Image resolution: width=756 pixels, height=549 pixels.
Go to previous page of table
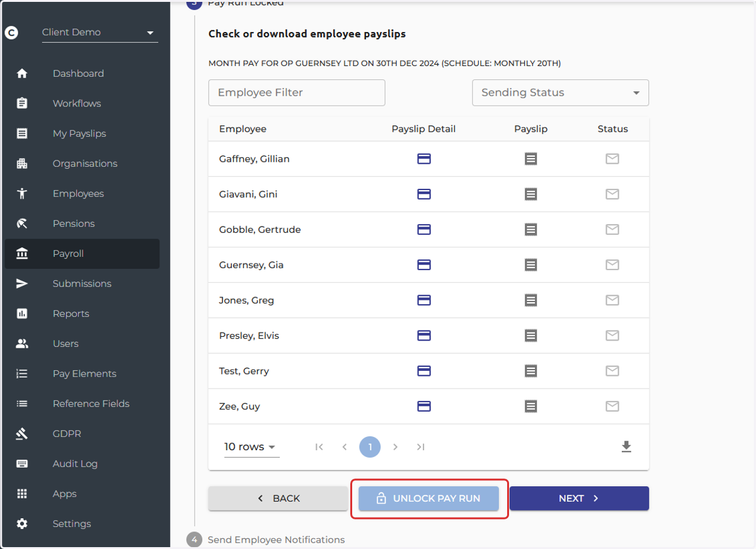tap(345, 447)
